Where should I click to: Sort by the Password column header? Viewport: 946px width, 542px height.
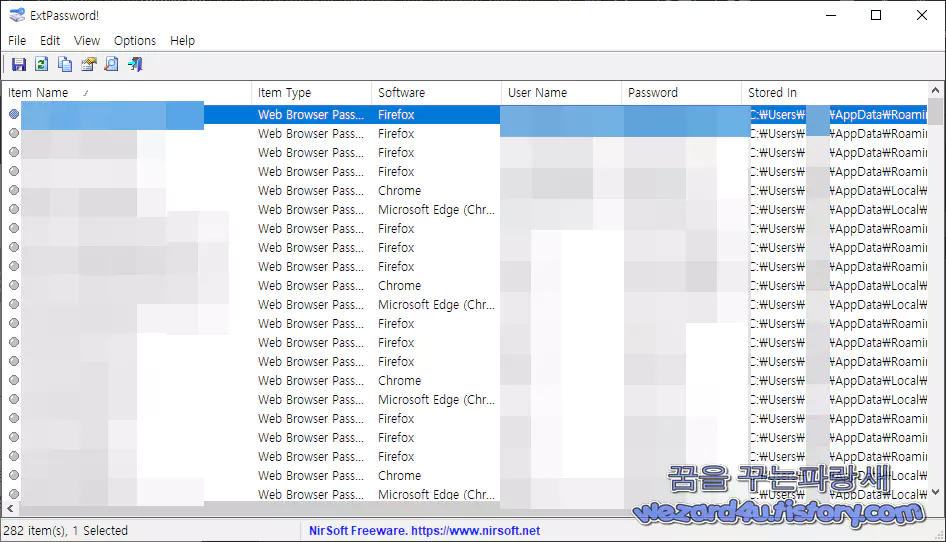click(681, 92)
